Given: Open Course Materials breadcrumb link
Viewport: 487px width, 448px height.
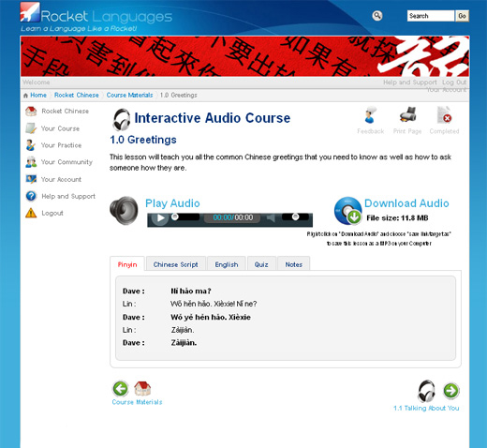Looking at the screenshot, I should (x=129, y=95).
